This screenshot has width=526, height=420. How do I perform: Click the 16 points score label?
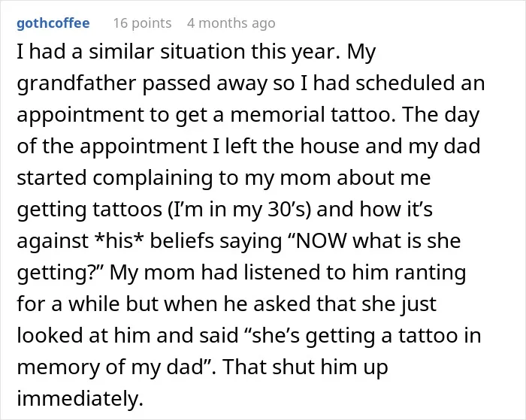pos(142,23)
